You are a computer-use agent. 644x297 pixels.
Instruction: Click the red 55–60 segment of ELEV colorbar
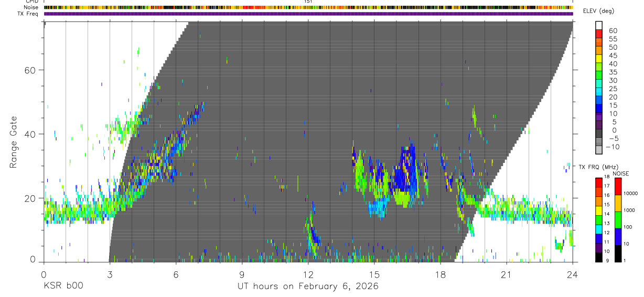click(x=598, y=35)
